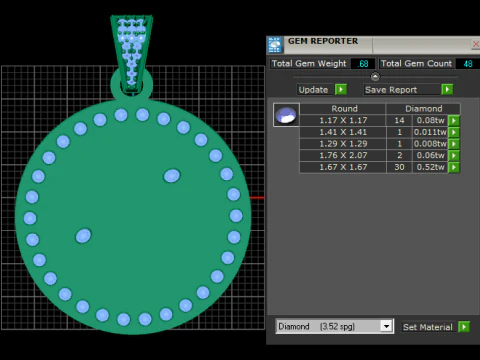This screenshot has height=360, width=480.
Task: Click the round gem thumbnail icon
Action: tap(286, 115)
